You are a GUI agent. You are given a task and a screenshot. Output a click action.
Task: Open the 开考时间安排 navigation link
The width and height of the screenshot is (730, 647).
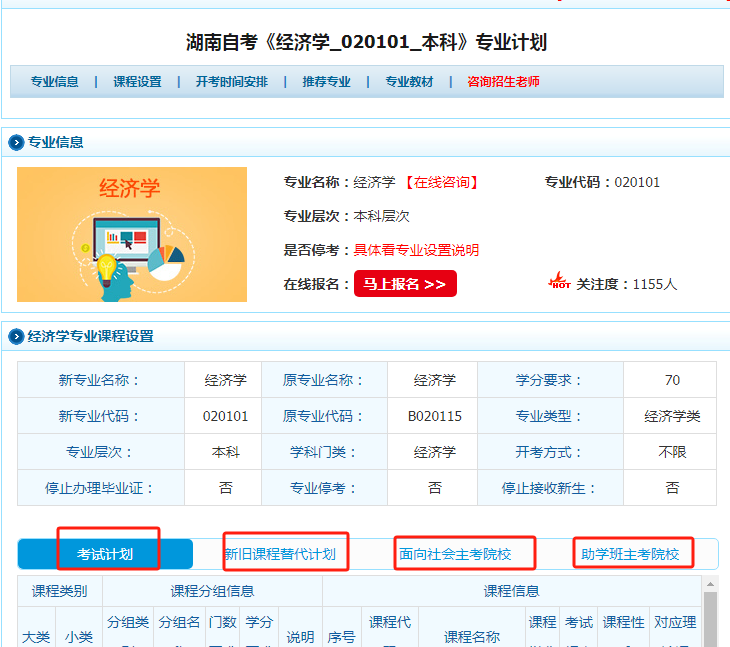(x=232, y=82)
